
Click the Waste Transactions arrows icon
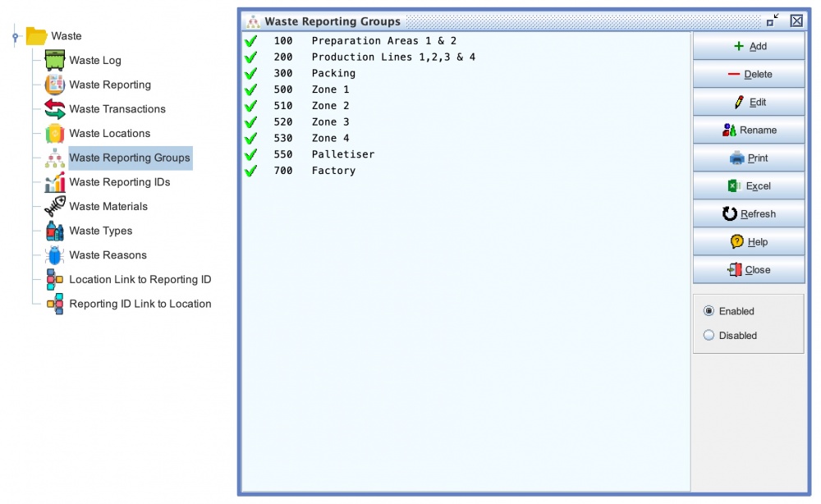coord(55,109)
